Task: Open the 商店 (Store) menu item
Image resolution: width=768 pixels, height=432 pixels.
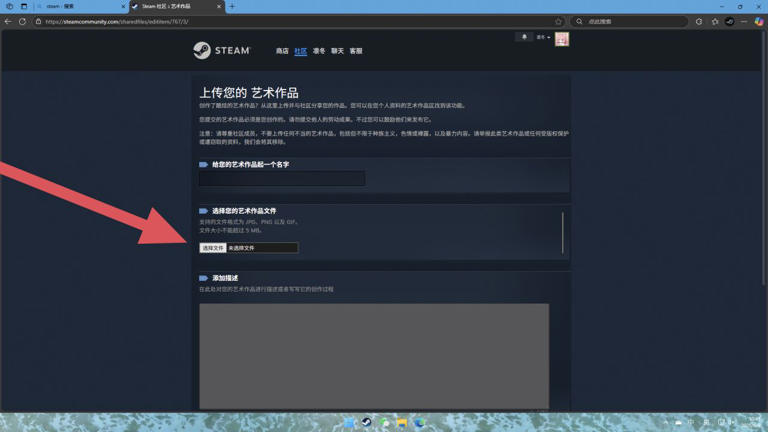Action: point(282,51)
